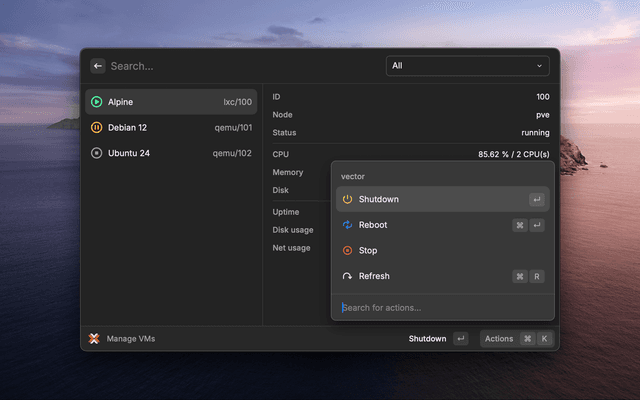
Task: Select the Debian 12 qemu/101 row
Action: click(170, 128)
